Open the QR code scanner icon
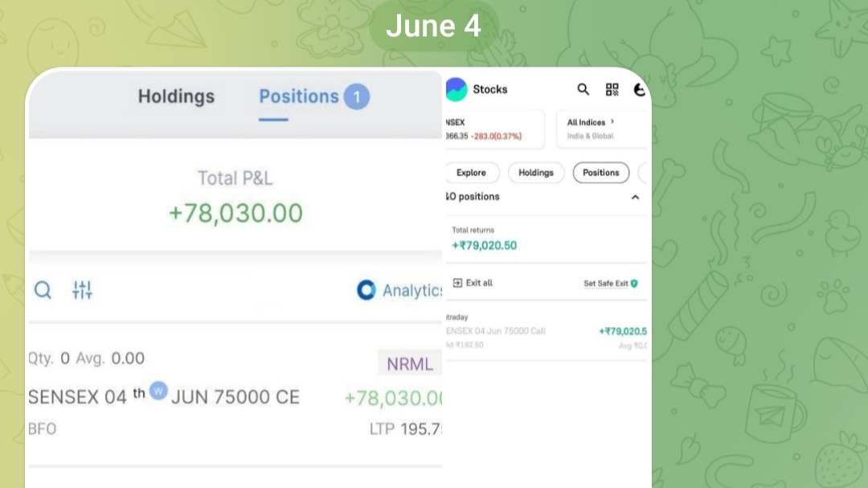 coord(612,89)
